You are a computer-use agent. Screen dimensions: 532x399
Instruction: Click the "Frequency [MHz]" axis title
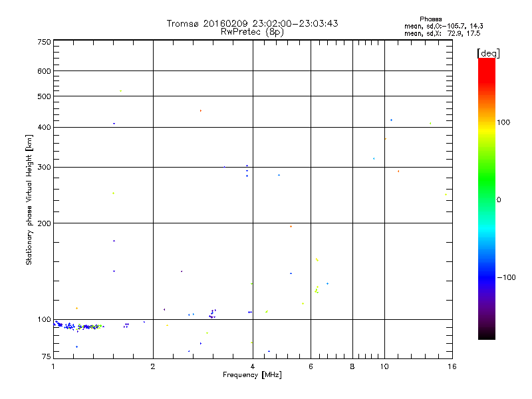click(x=252, y=375)
